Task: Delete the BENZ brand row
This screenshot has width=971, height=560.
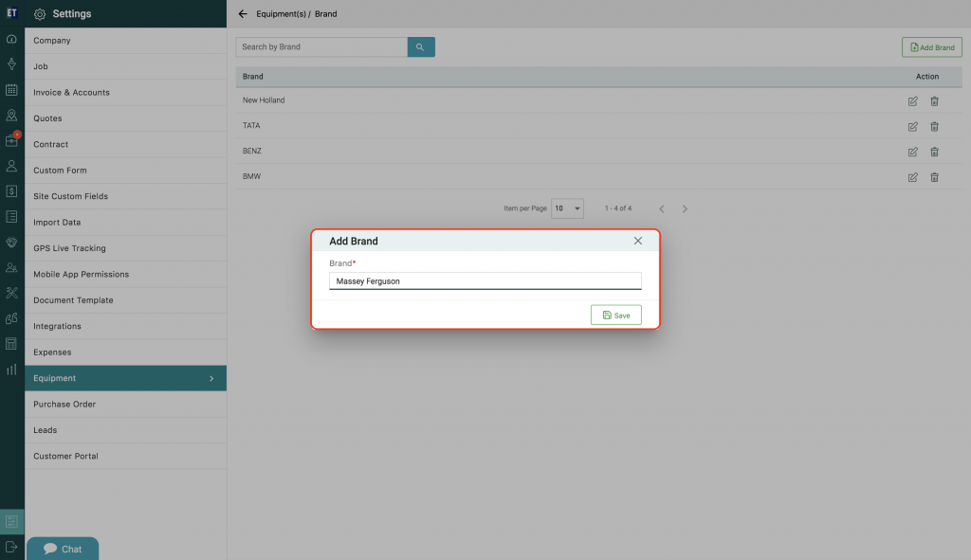Action: [934, 152]
